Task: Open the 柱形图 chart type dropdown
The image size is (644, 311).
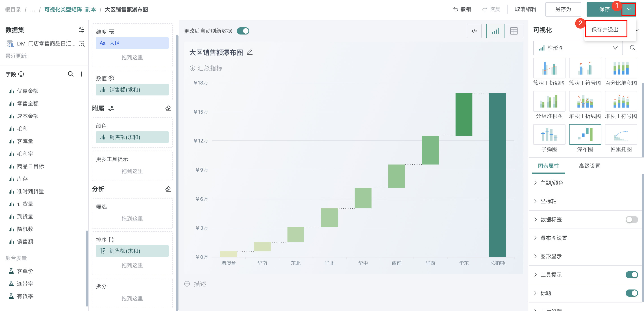Action: (578, 48)
